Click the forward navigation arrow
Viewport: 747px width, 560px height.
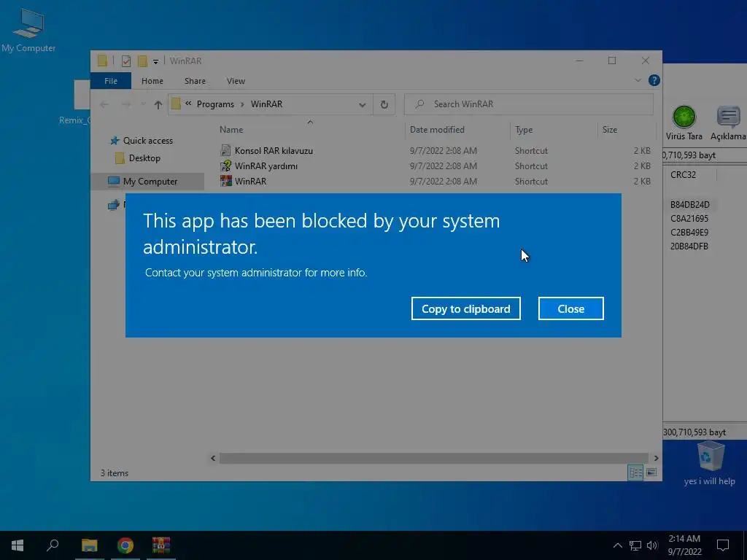point(125,104)
